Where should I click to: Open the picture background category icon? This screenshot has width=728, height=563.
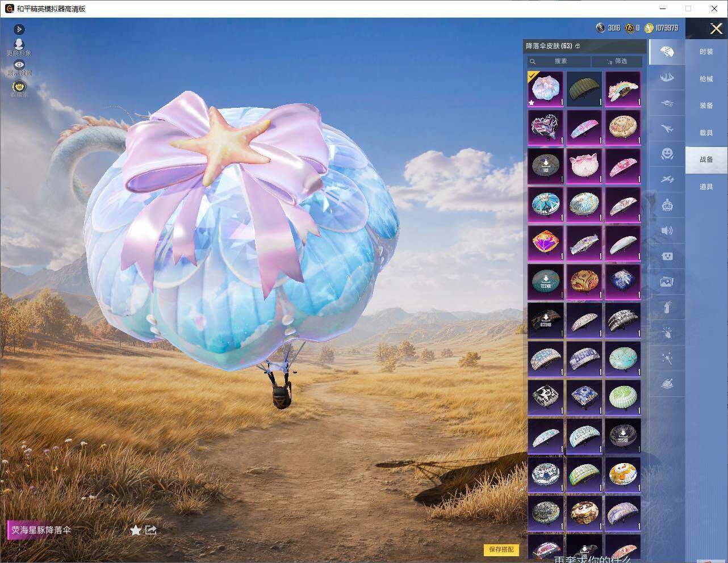[x=667, y=281]
